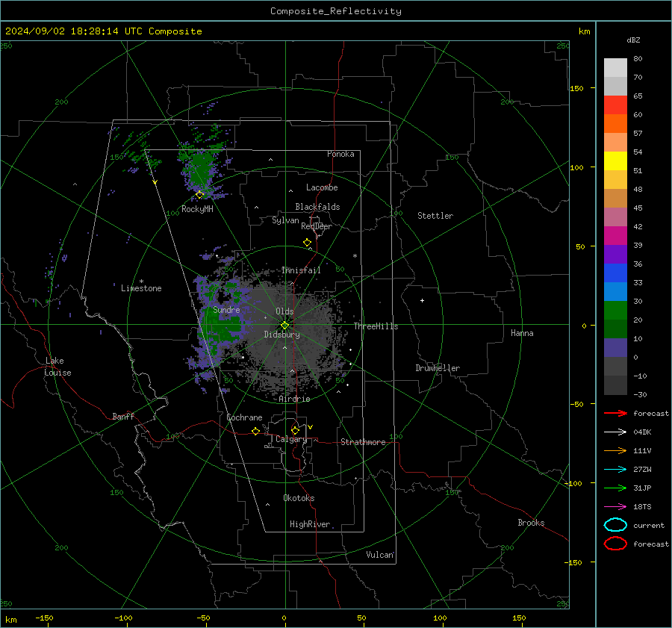672x628 pixels.
Task: Click the yellow diamond marker near RedDeer
Action: point(307,243)
